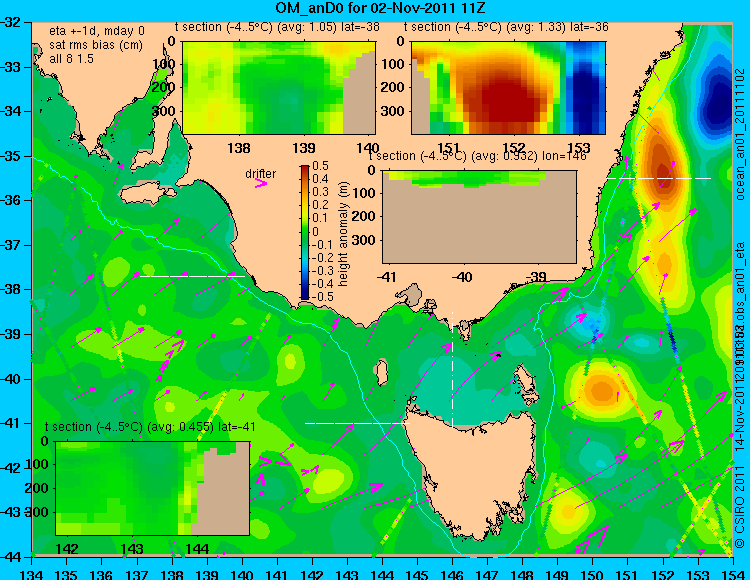
Task: Click the "eta +-1d, mday 0" annotation
Action: [97, 31]
